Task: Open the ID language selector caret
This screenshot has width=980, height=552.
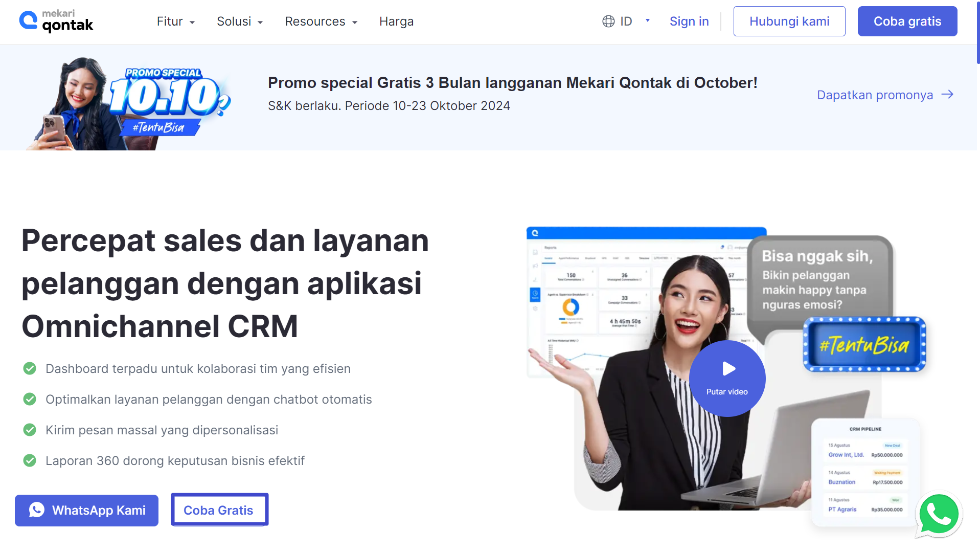Action: [647, 21]
